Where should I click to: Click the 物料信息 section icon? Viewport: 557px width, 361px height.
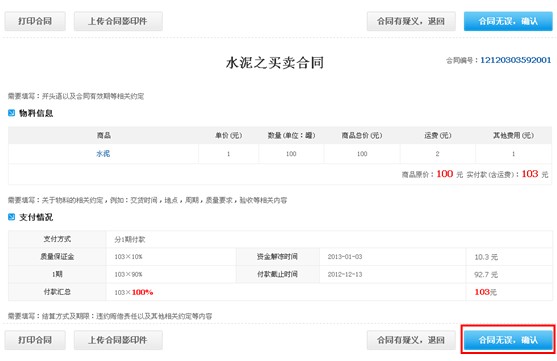click(11, 113)
